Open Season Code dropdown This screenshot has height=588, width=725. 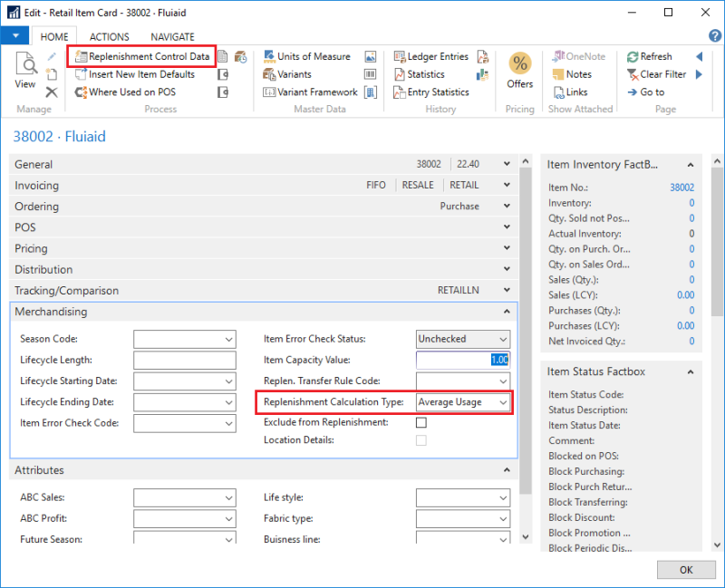click(229, 339)
